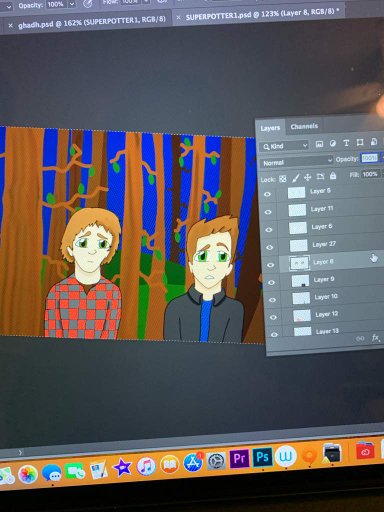Open Photoshop from the dock
Viewport: 384px width, 512px height.
pyautogui.click(x=262, y=457)
